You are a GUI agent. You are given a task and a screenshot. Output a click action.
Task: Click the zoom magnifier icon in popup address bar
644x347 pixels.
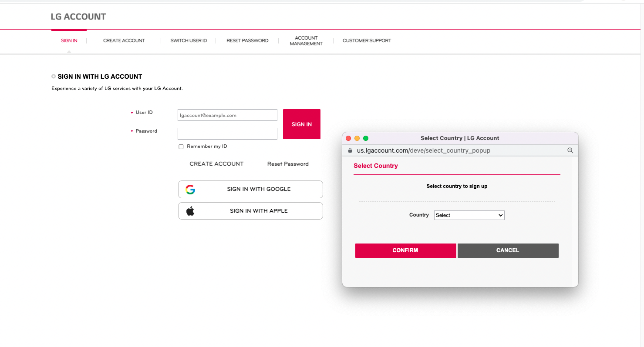pos(570,150)
